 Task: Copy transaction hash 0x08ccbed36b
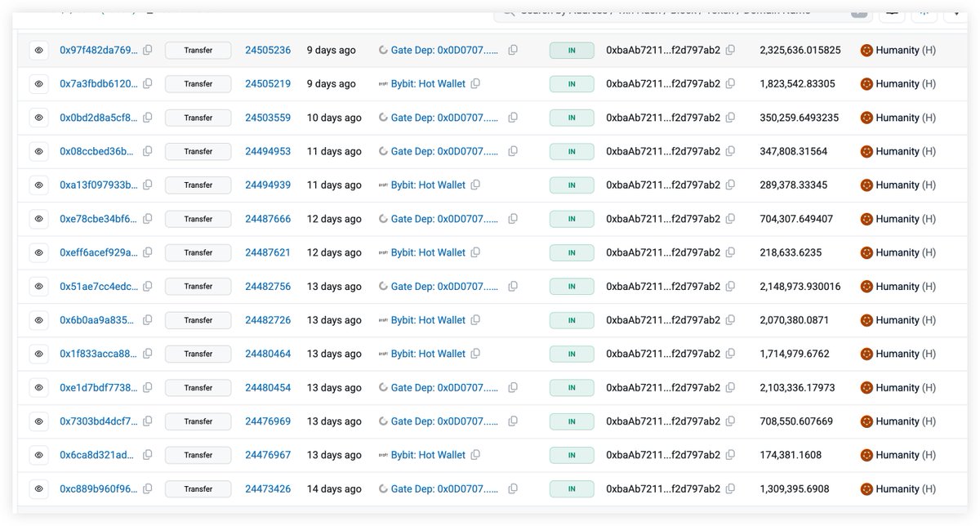pyautogui.click(x=148, y=151)
